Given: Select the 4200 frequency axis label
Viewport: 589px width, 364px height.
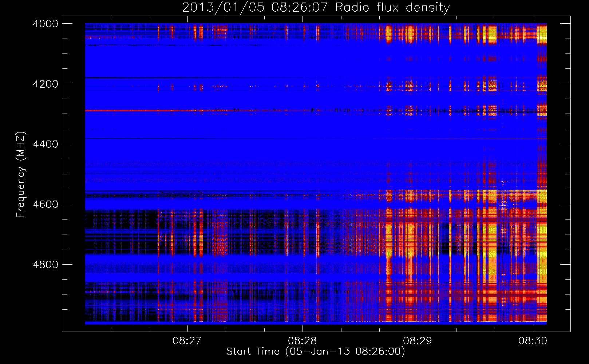Looking at the screenshot, I should pyautogui.click(x=46, y=84).
